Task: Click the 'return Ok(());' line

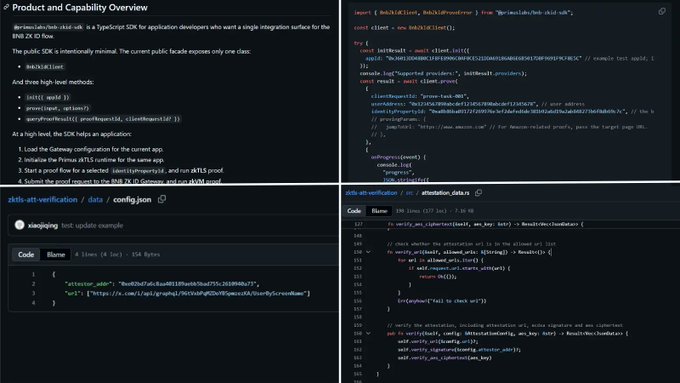Action: [438, 276]
